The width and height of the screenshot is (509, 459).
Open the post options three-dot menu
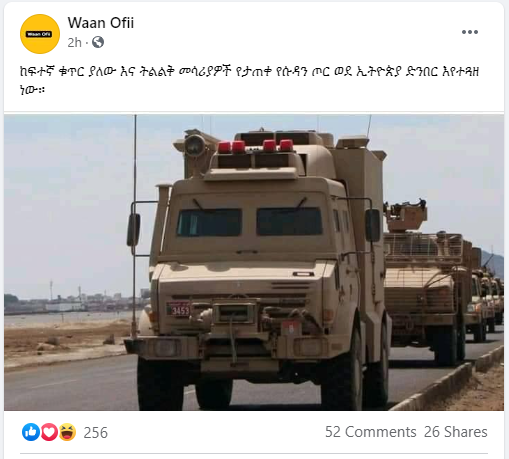pos(470,32)
